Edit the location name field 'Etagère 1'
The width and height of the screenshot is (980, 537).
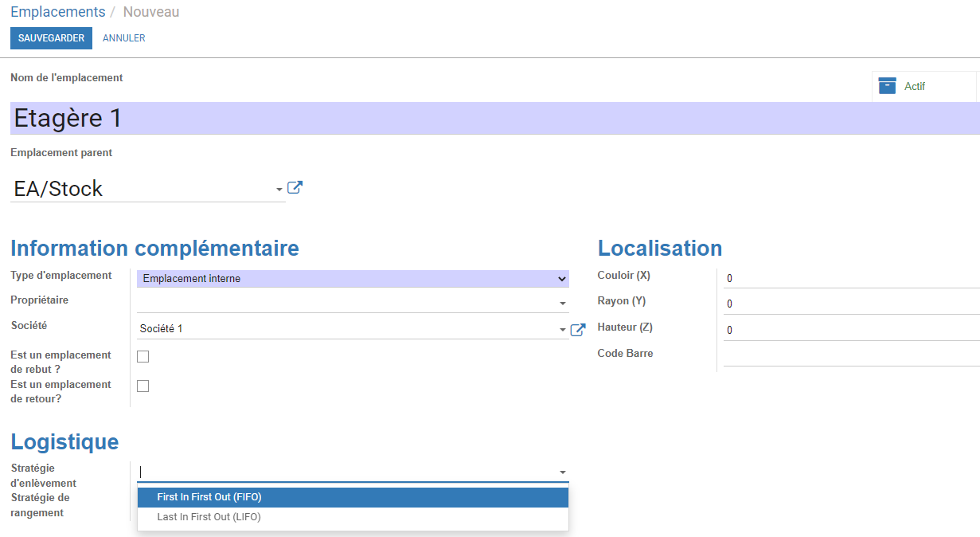point(495,118)
